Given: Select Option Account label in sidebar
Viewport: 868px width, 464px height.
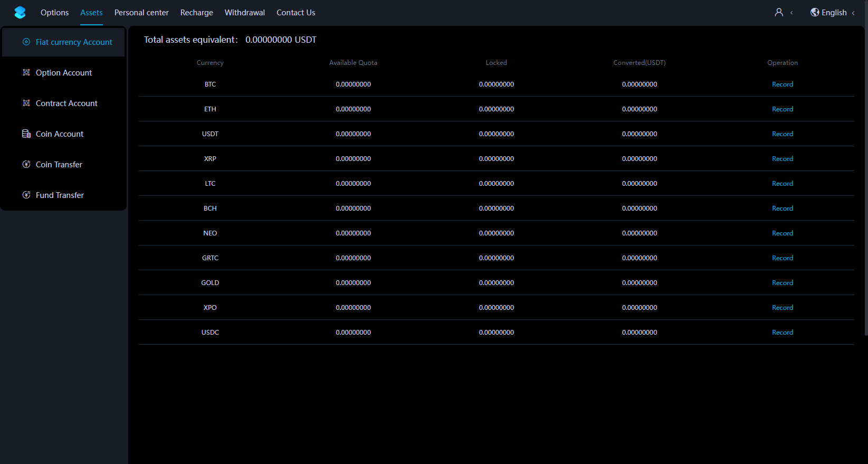Looking at the screenshot, I should pyautogui.click(x=64, y=73).
